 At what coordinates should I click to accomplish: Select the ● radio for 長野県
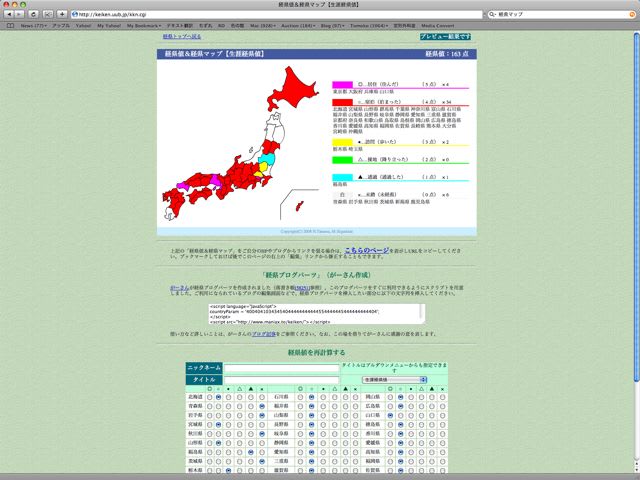tap(323, 425)
